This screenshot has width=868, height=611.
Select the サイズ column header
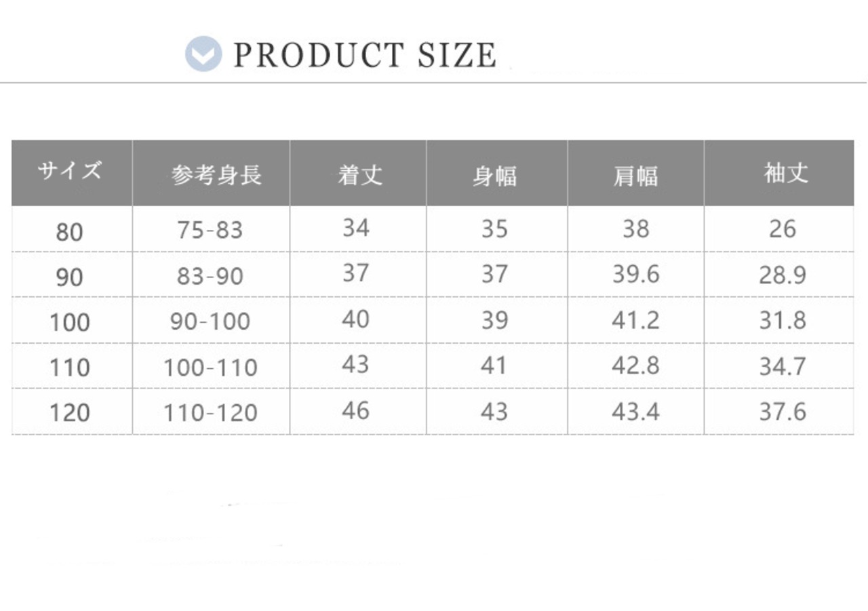pyautogui.click(x=71, y=172)
